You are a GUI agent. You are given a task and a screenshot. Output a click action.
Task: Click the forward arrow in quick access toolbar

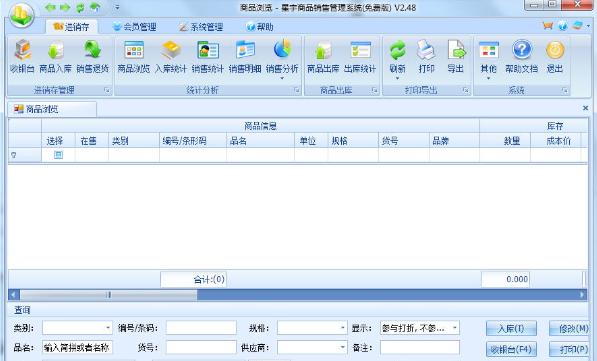pos(65,7)
